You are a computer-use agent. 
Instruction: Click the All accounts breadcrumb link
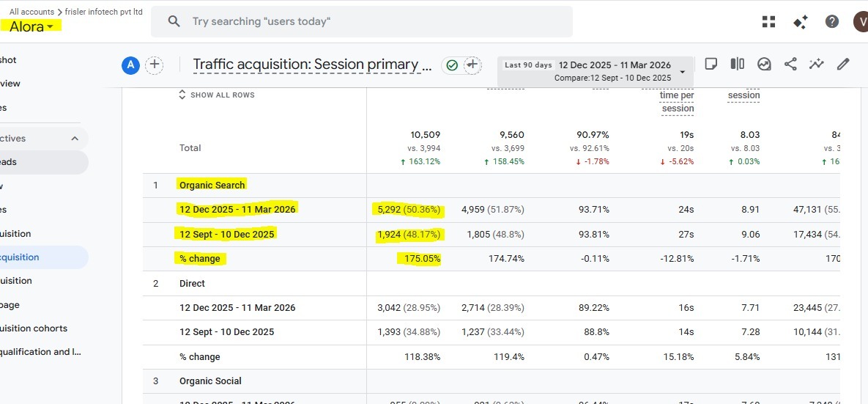tap(31, 12)
